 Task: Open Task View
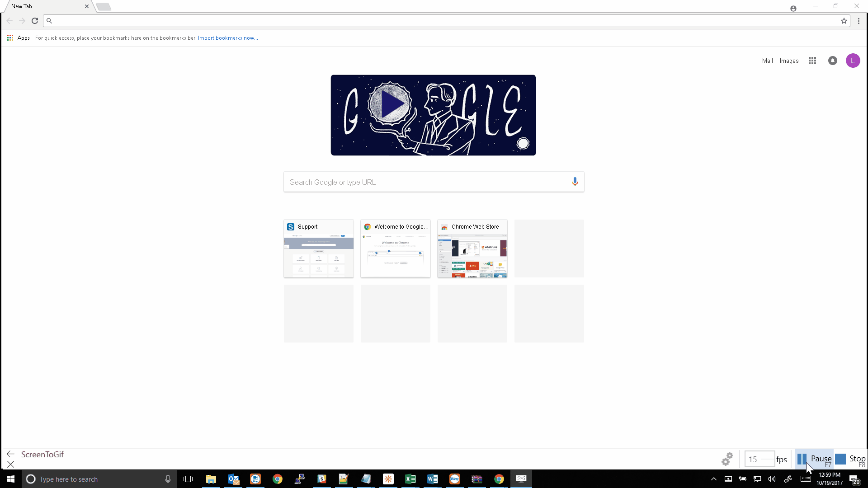coord(188,479)
